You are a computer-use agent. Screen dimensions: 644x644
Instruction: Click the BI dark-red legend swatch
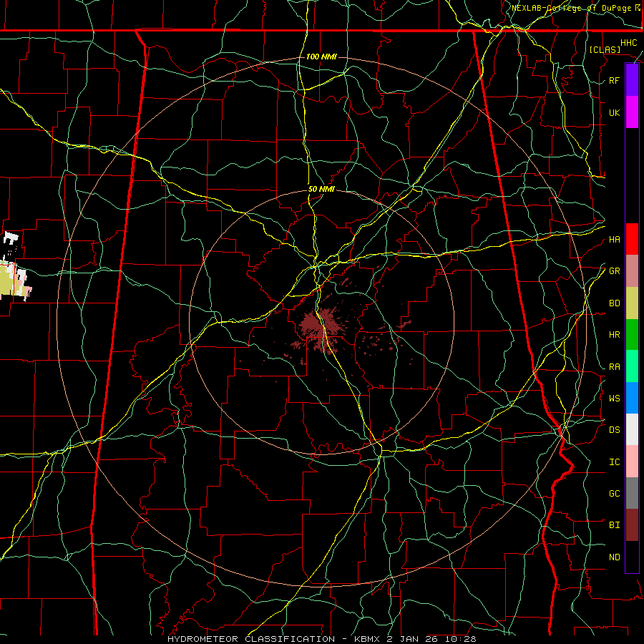pos(632,525)
